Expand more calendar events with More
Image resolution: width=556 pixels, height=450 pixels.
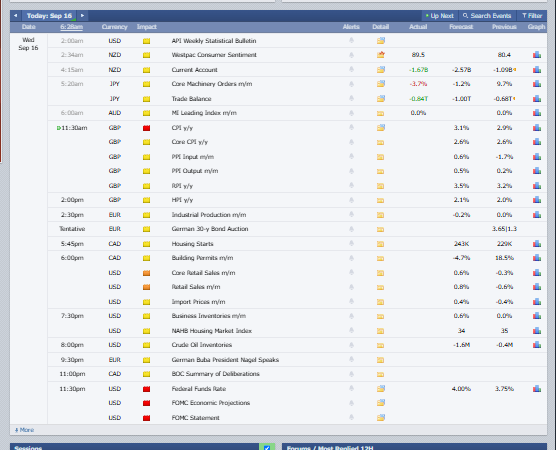(24, 430)
